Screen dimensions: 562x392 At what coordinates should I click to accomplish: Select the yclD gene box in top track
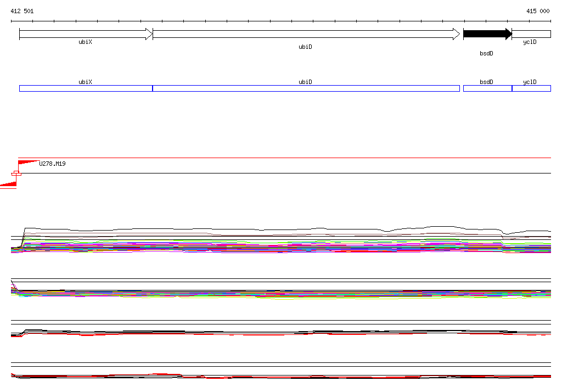pyautogui.click(x=531, y=34)
